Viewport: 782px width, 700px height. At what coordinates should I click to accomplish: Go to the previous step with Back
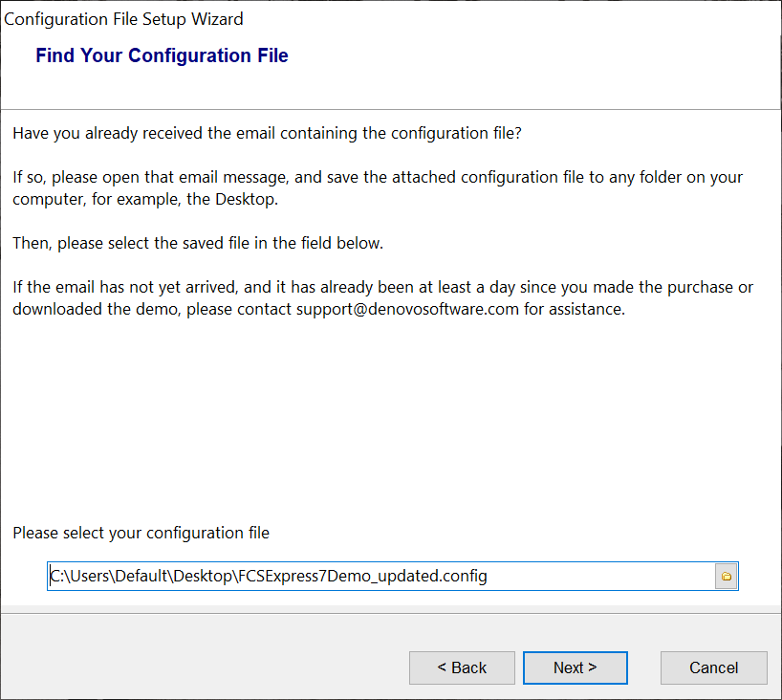click(x=462, y=667)
